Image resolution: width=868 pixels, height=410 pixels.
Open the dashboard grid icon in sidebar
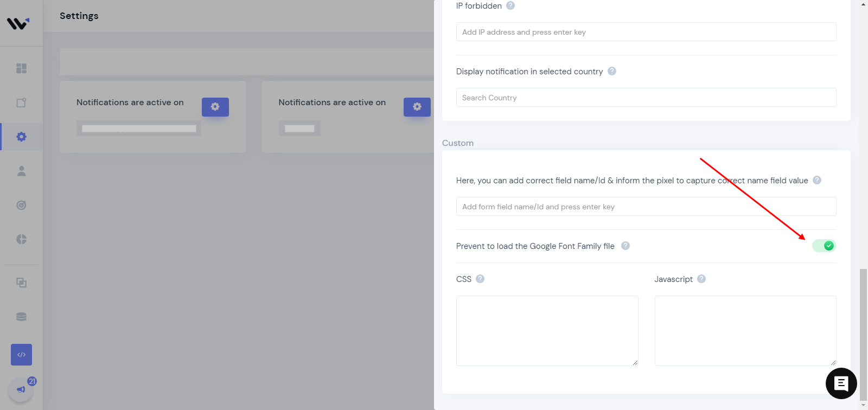pyautogui.click(x=21, y=68)
